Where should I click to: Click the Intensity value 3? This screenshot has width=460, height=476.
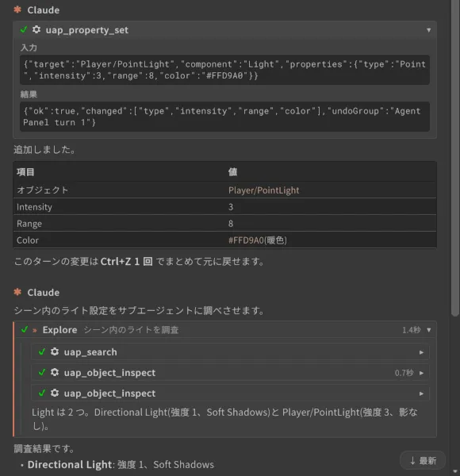(x=231, y=207)
